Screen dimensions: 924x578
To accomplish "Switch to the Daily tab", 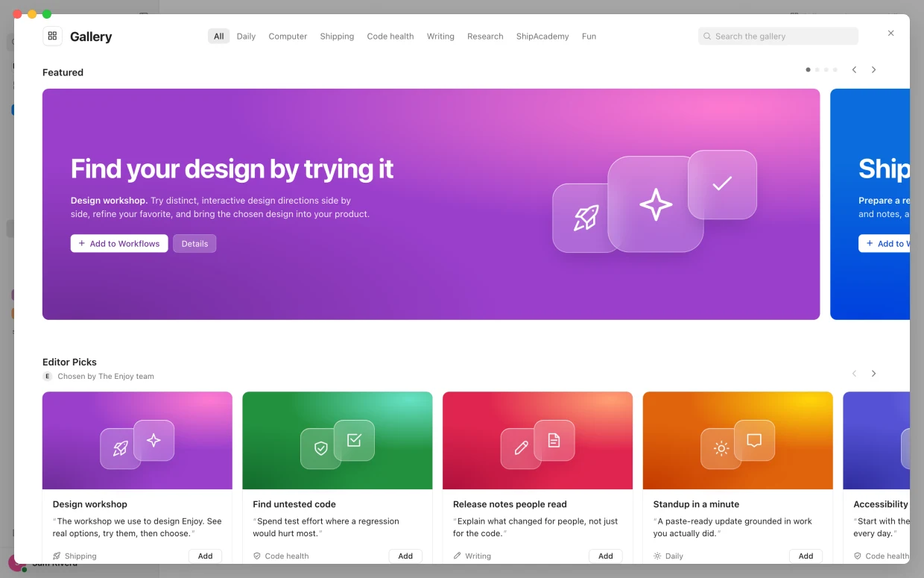I will click(246, 36).
